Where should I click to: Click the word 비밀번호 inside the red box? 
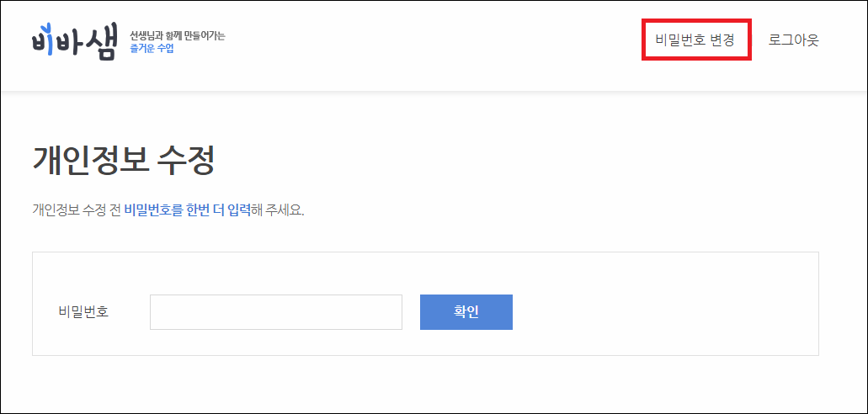(679, 40)
